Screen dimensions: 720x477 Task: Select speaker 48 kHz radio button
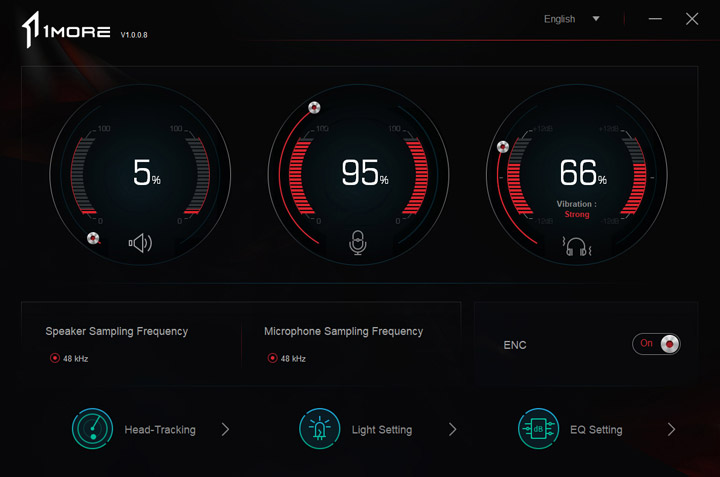point(55,358)
